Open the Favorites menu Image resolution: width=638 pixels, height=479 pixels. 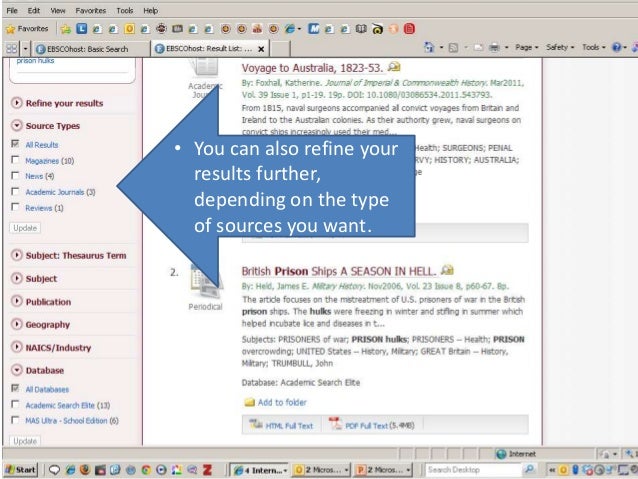coord(90,11)
